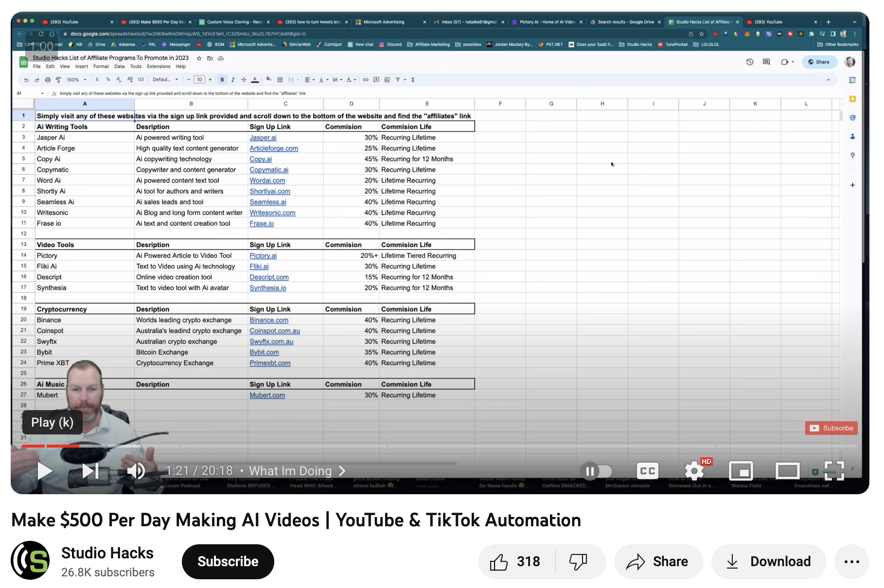
Task: Like the video with thumbs up
Action: [515, 562]
